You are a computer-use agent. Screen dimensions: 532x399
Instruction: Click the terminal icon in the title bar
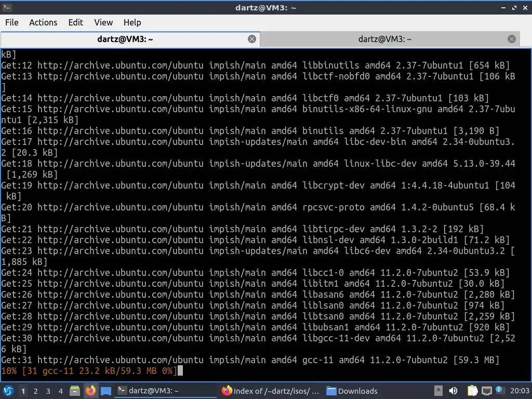[7, 7]
